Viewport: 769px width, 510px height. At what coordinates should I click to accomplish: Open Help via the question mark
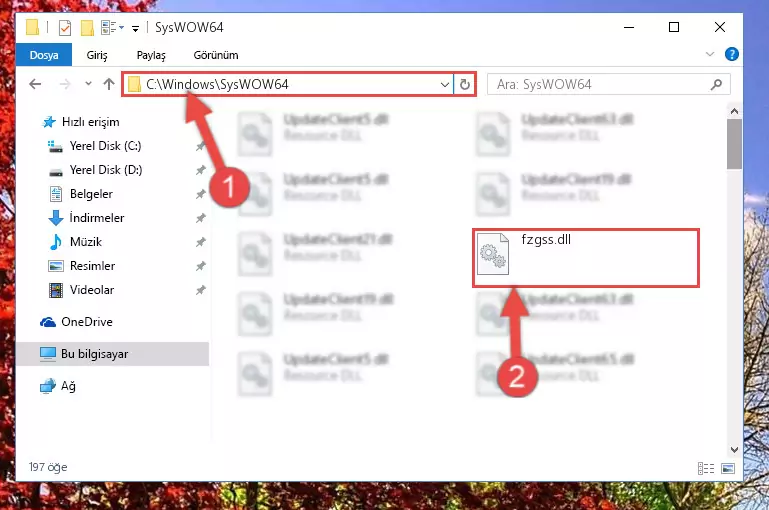coord(732,54)
